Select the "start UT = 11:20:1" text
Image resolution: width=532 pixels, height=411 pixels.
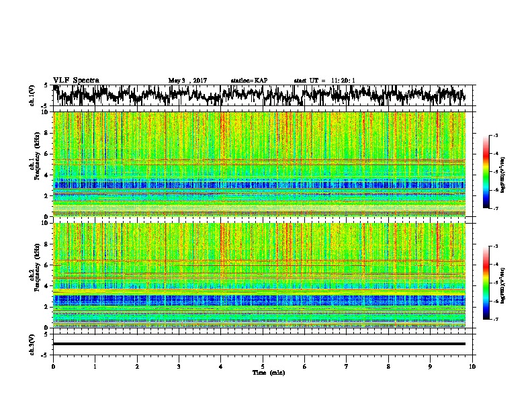[x=324, y=81]
